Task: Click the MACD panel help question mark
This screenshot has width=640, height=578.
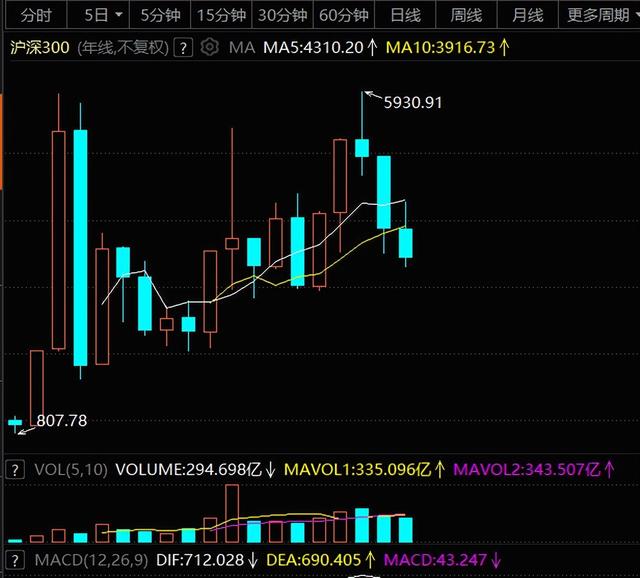Action: point(15,560)
